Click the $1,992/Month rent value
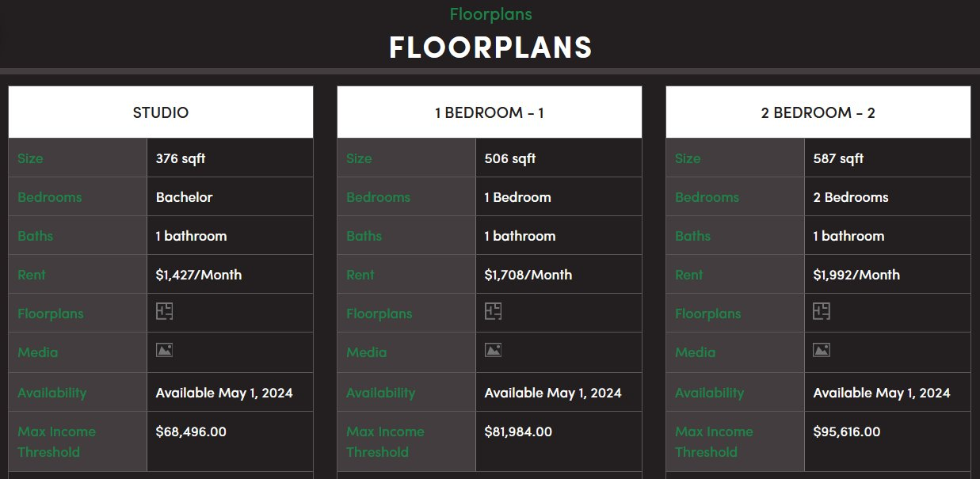 (x=856, y=275)
